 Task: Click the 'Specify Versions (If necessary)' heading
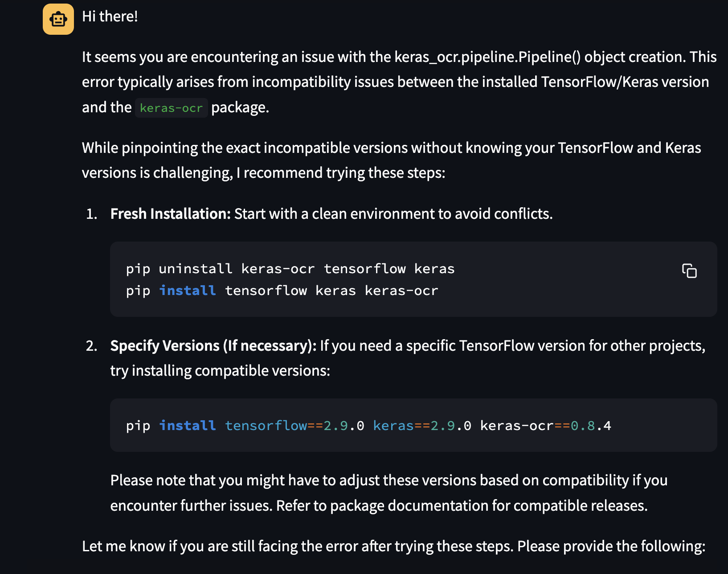point(213,345)
